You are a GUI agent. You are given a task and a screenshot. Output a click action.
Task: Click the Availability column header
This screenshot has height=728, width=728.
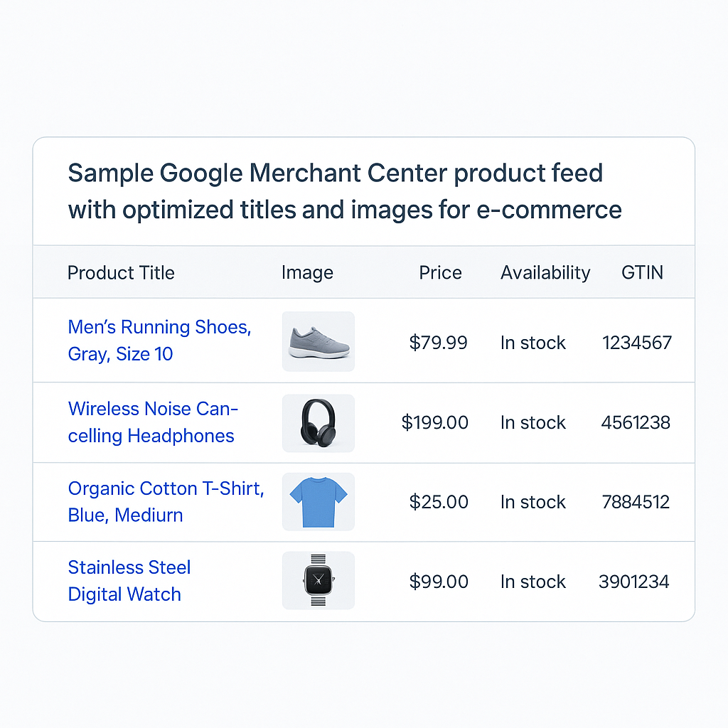point(545,272)
